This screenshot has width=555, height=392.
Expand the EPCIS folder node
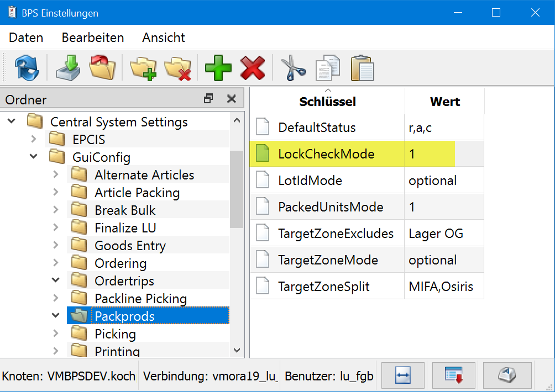[34, 139]
